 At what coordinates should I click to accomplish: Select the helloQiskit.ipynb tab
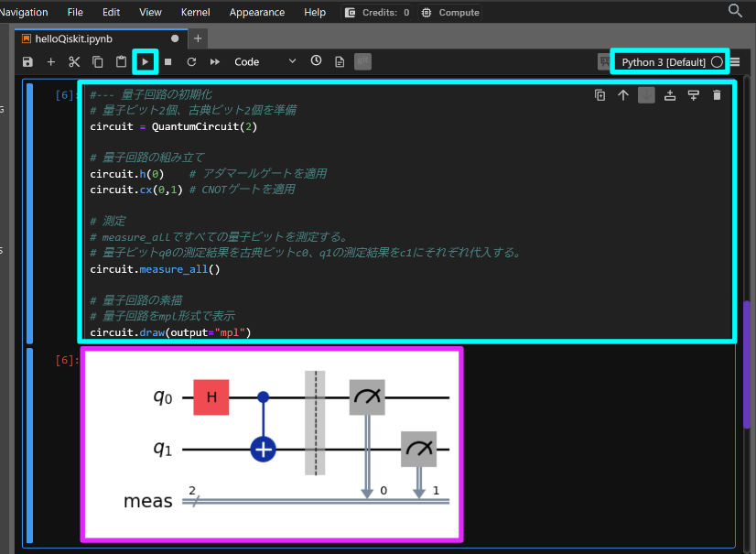[x=101, y=38]
